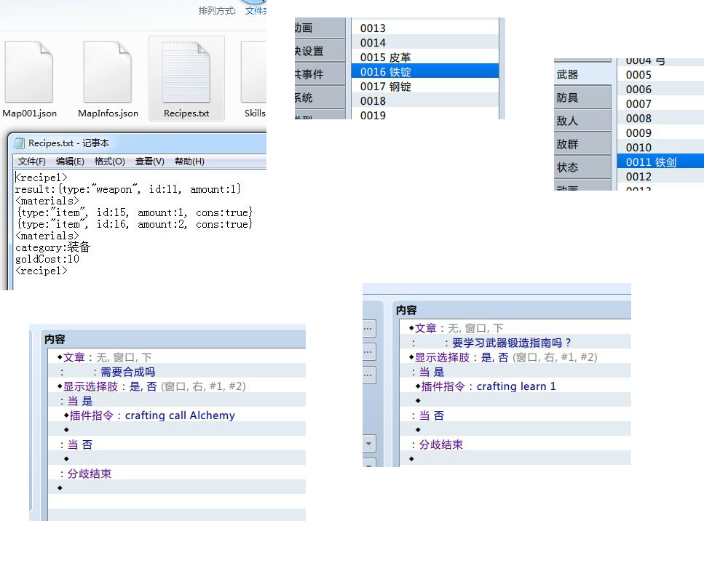Select empty item entry 0014
This screenshot has width=728, height=582.
(425, 43)
